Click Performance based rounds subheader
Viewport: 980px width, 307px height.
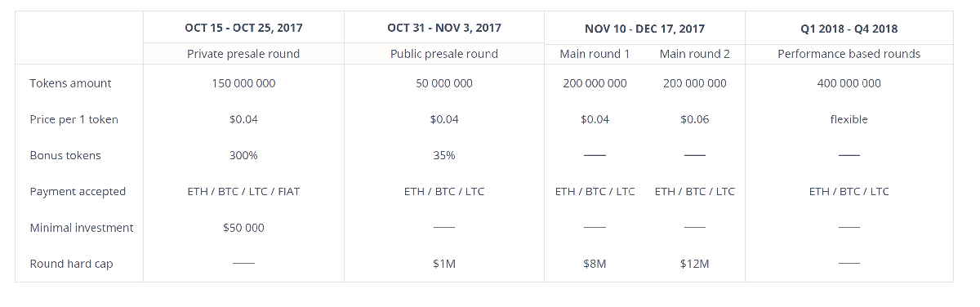click(x=849, y=54)
